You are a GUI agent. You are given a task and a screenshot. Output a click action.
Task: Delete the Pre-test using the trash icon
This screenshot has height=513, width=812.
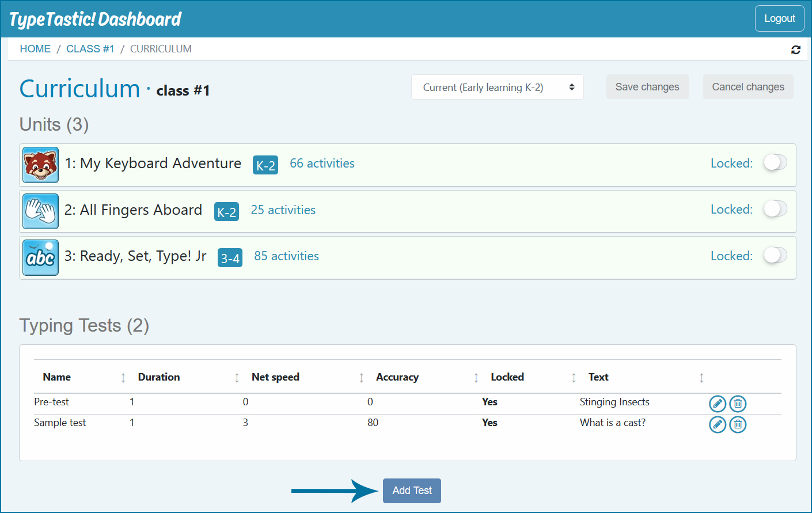click(738, 404)
